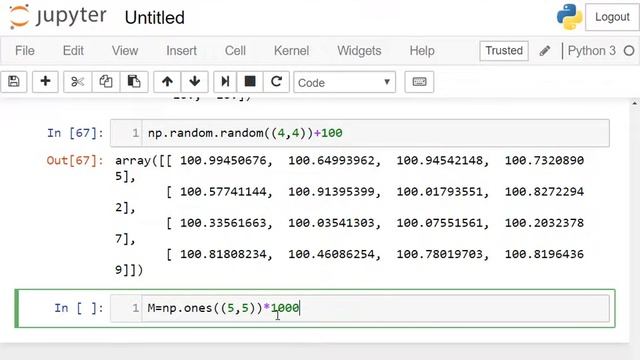Click output value 100.57741144
Viewport: 640px width, 360px height.
coord(223,192)
